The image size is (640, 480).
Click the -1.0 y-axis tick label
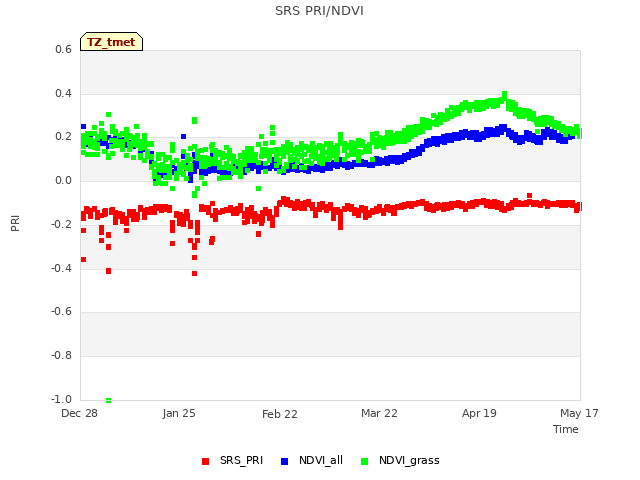[61, 399]
